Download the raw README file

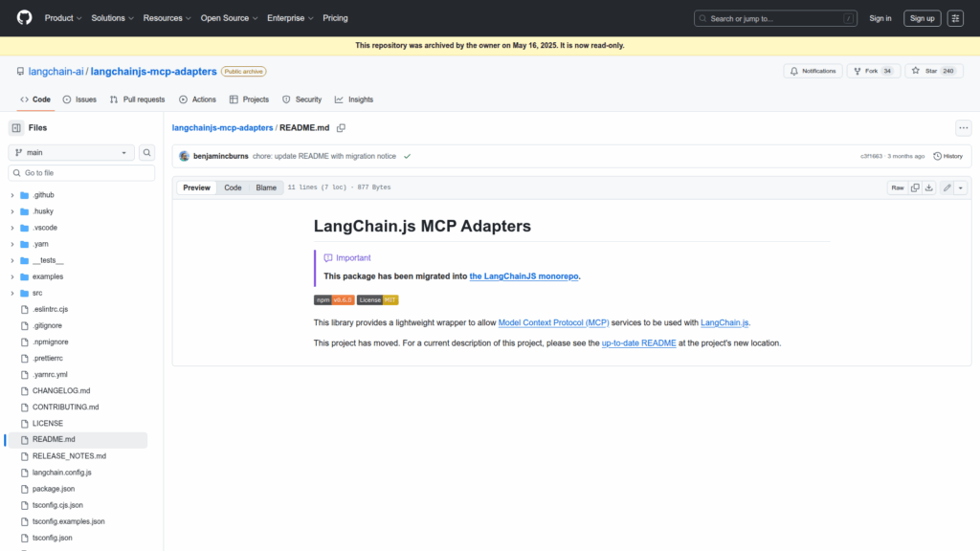pyautogui.click(x=928, y=187)
